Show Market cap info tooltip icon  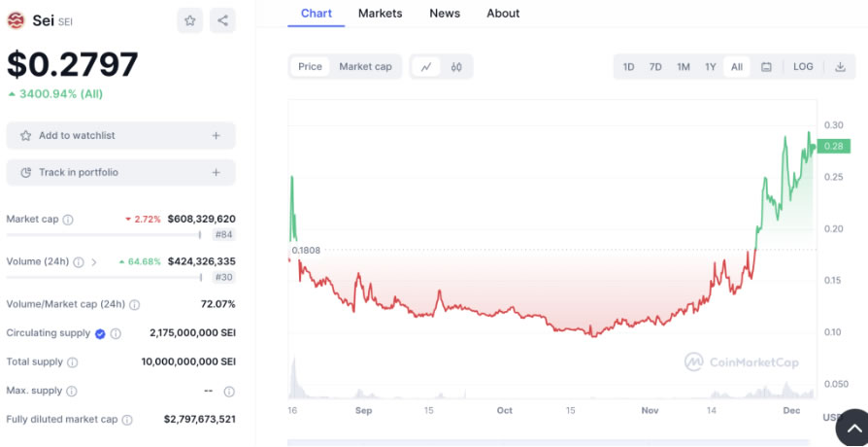pyautogui.click(x=68, y=220)
